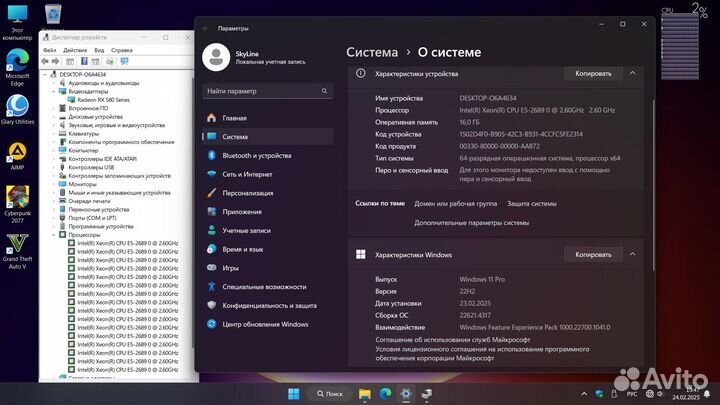Collapse the Характеристики Windows section chevron
720x405 pixels.
pyautogui.click(x=633, y=255)
